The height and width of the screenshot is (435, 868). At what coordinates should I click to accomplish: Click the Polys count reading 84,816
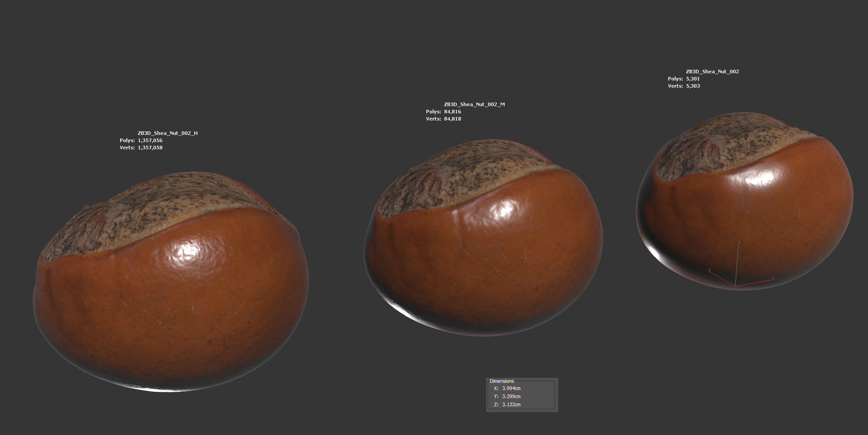(452, 112)
